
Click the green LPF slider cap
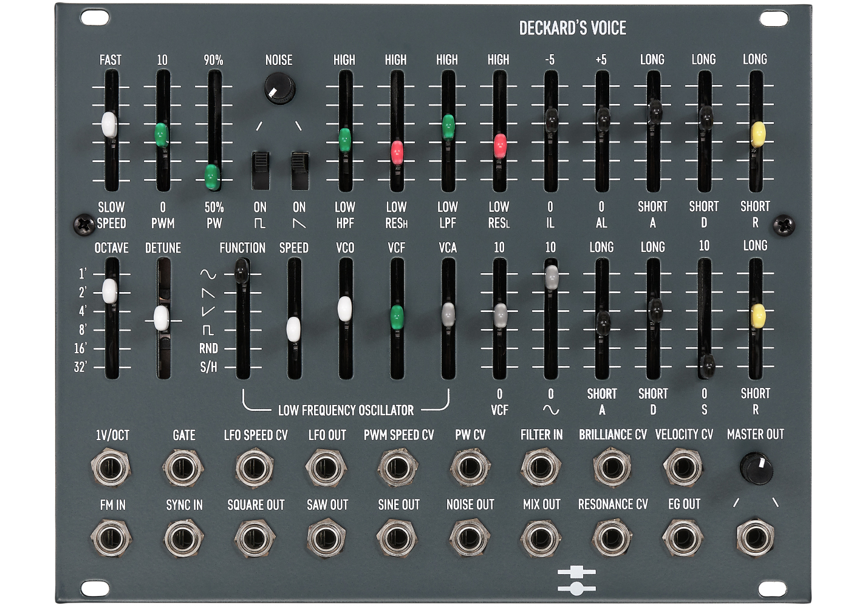click(448, 126)
